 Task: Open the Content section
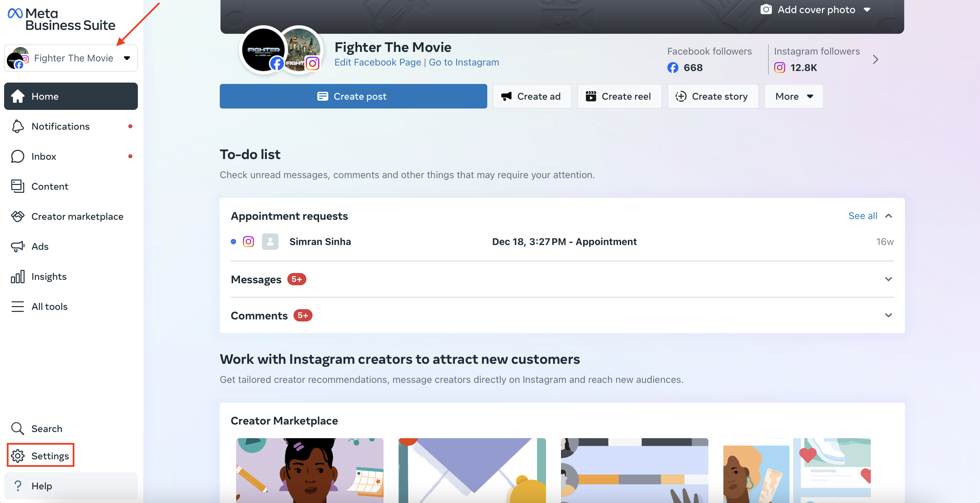[x=71, y=186]
